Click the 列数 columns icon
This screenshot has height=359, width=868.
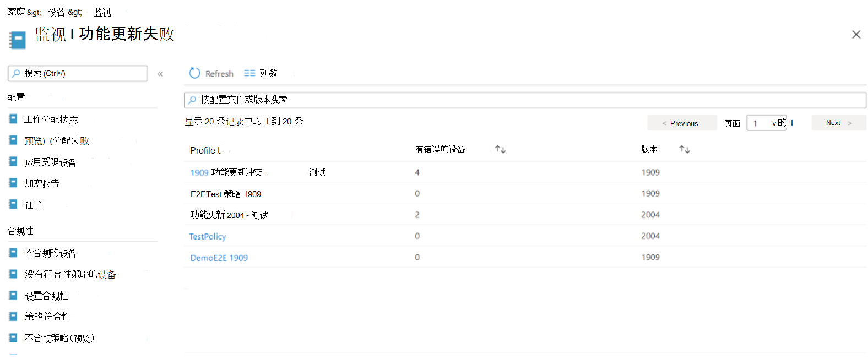pos(249,73)
